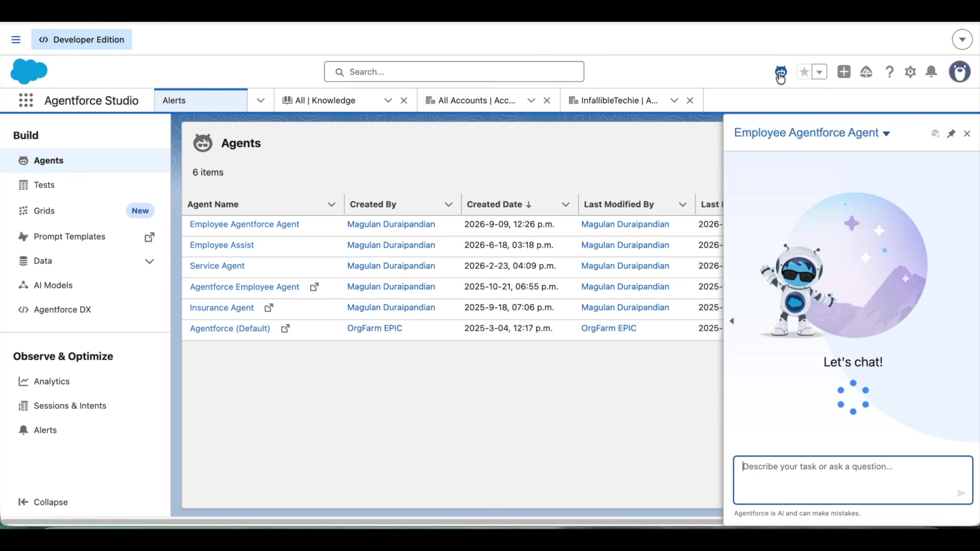980x551 pixels.
Task: Expand the Data sidebar section
Action: point(150,261)
